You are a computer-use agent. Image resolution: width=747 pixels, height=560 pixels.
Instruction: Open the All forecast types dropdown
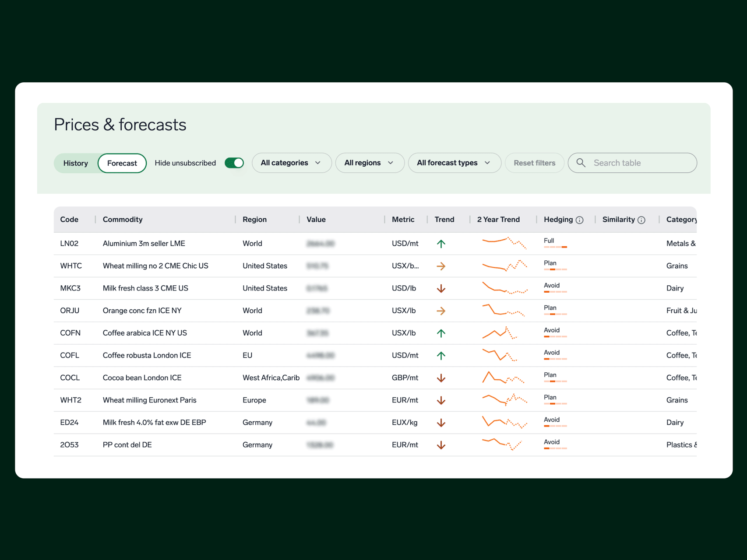(454, 163)
